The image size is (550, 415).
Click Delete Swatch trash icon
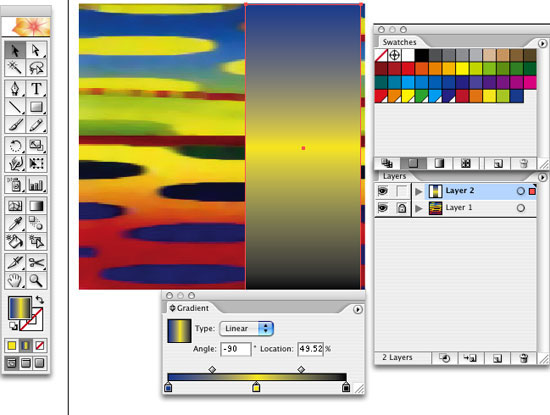pos(524,163)
